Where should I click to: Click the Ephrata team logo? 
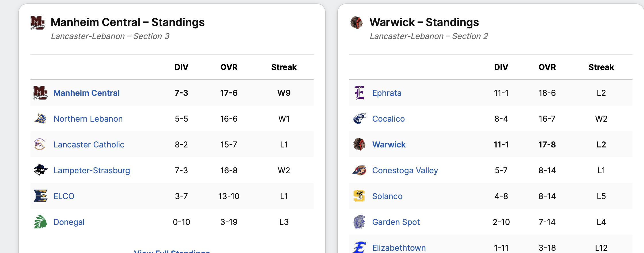pos(359,93)
